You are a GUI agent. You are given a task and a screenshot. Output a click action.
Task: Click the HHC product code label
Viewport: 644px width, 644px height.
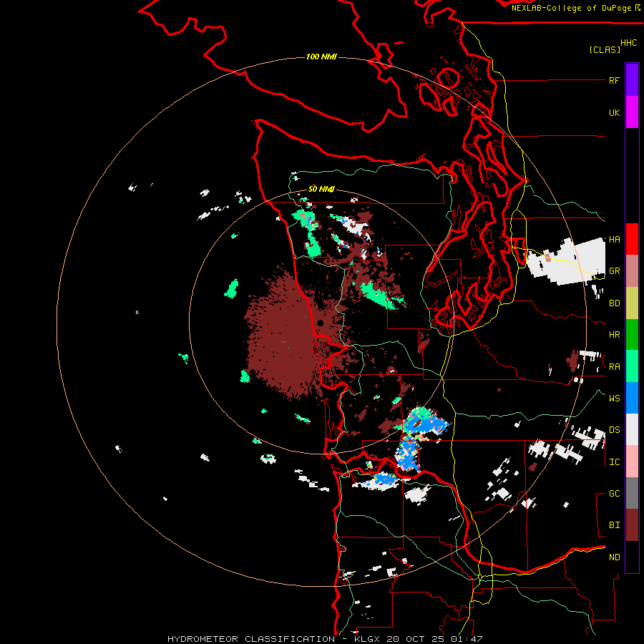click(629, 43)
